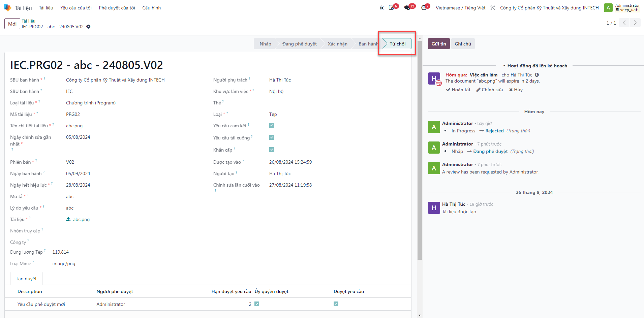The height and width of the screenshot is (318, 644).
Task: Click the 'Mới' button
Action: click(x=12, y=24)
